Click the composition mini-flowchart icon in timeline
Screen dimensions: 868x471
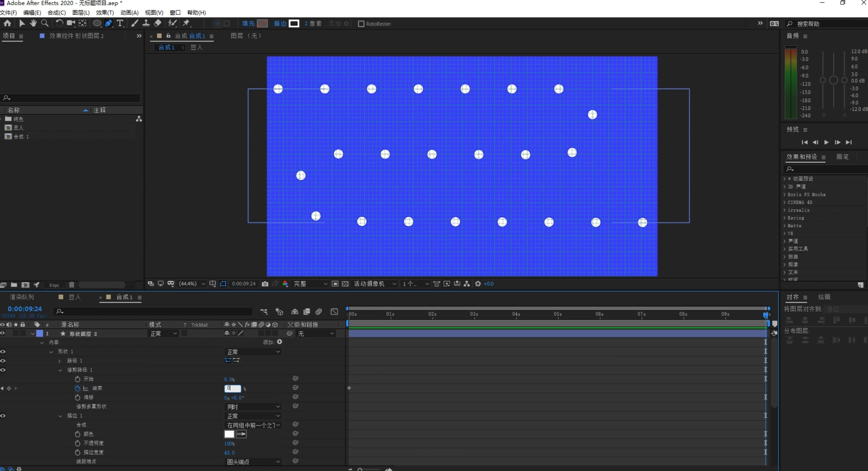tap(264, 312)
